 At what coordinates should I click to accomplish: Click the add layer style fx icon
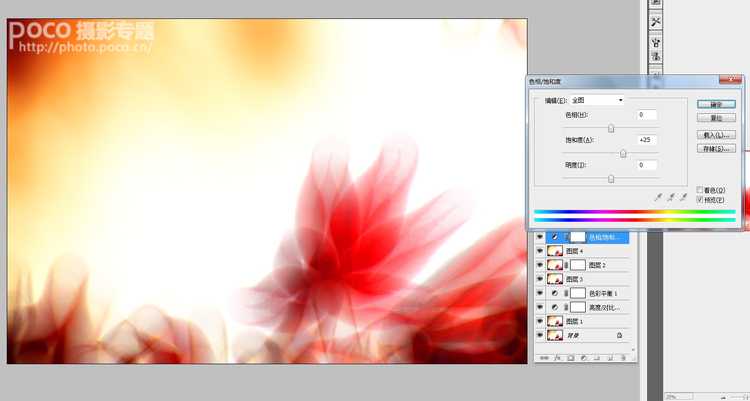[x=557, y=357]
